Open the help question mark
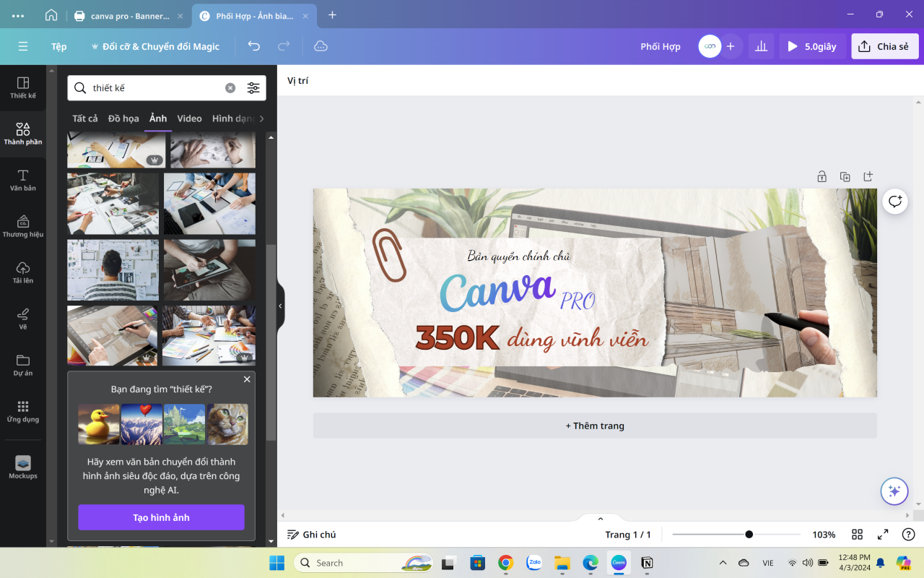 [x=908, y=535]
